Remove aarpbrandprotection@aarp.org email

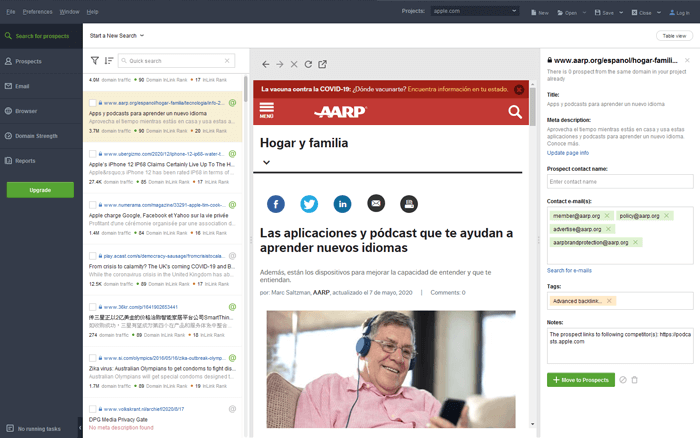pos(635,242)
